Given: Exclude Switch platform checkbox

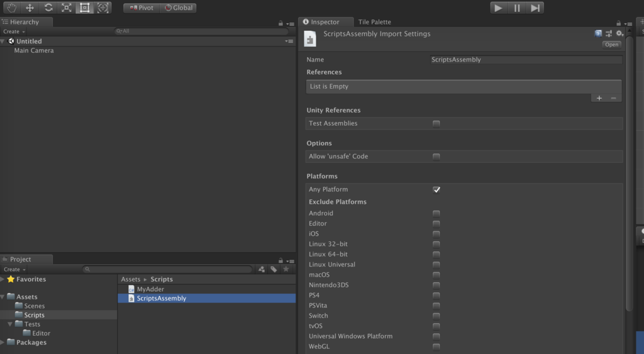Looking at the screenshot, I should [x=436, y=316].
